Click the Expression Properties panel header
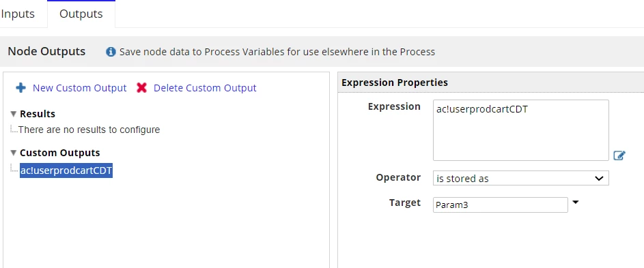The image size is (644, 268). [x=395, y=83]
